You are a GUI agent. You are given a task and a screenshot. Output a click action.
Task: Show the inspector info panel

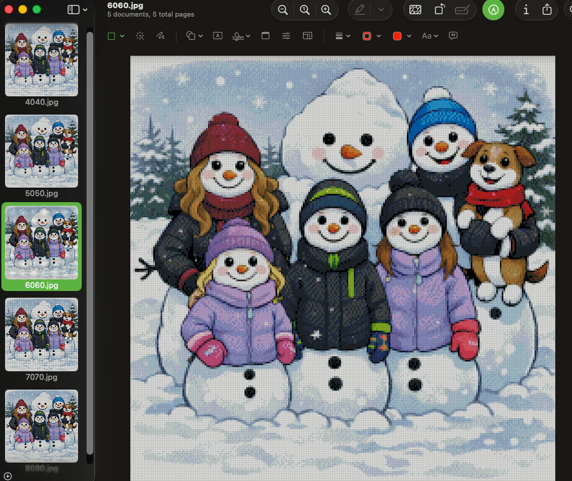(x=526, y=10)
